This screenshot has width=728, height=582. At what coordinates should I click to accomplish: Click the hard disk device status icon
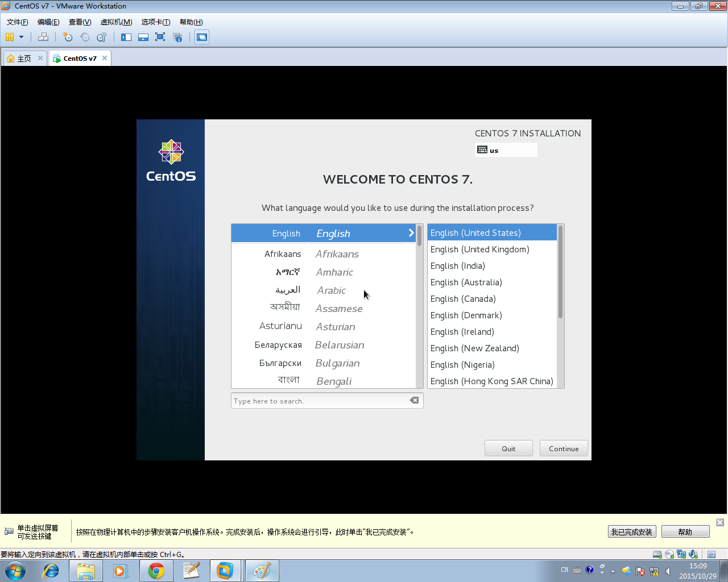[x=657, y=554]
